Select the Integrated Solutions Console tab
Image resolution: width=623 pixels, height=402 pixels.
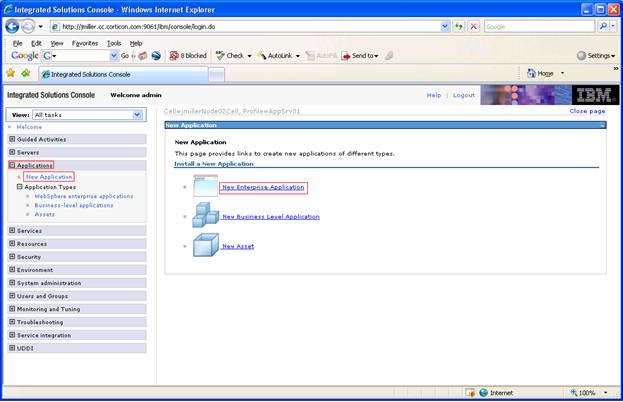click(x=123, y=74)
